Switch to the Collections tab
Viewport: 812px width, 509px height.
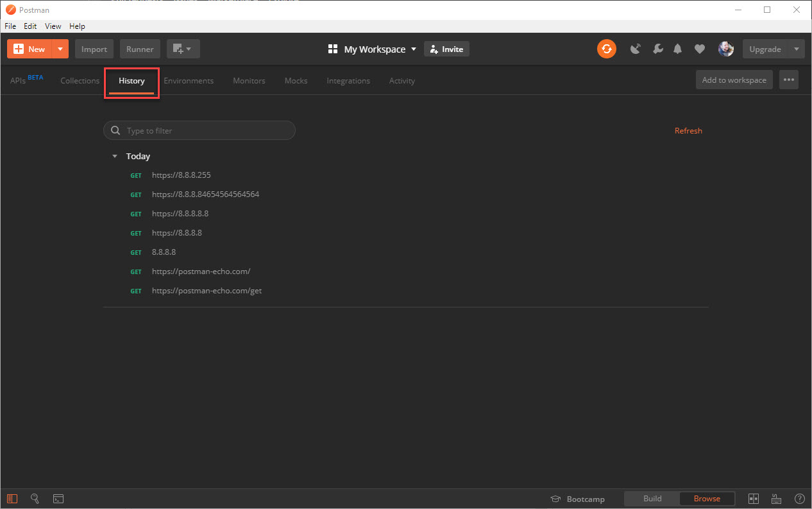click(x=80, y=81)
